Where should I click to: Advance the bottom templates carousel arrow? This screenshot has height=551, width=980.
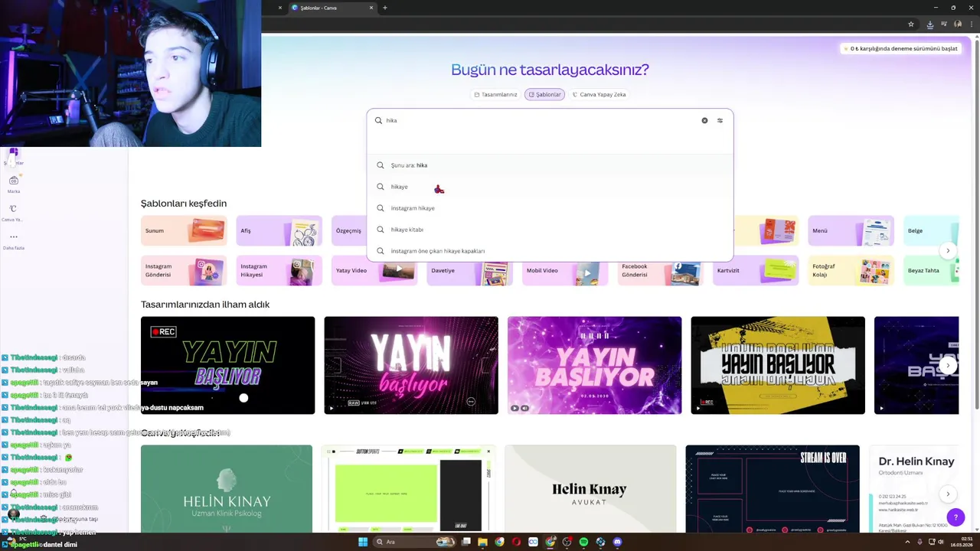948,494
